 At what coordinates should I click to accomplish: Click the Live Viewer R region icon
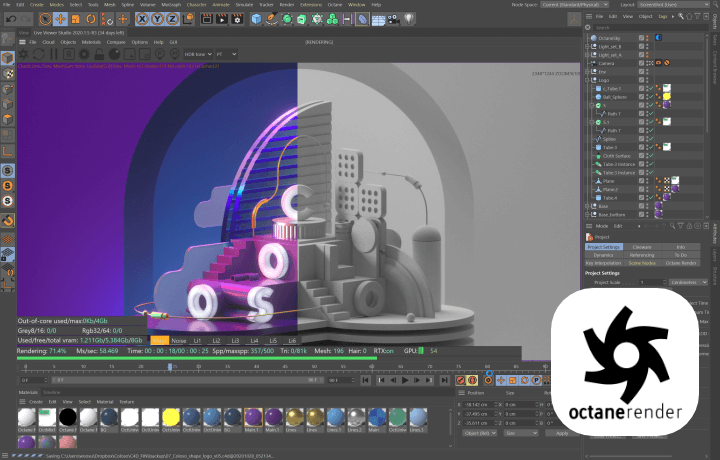click(x=69, y=54)
